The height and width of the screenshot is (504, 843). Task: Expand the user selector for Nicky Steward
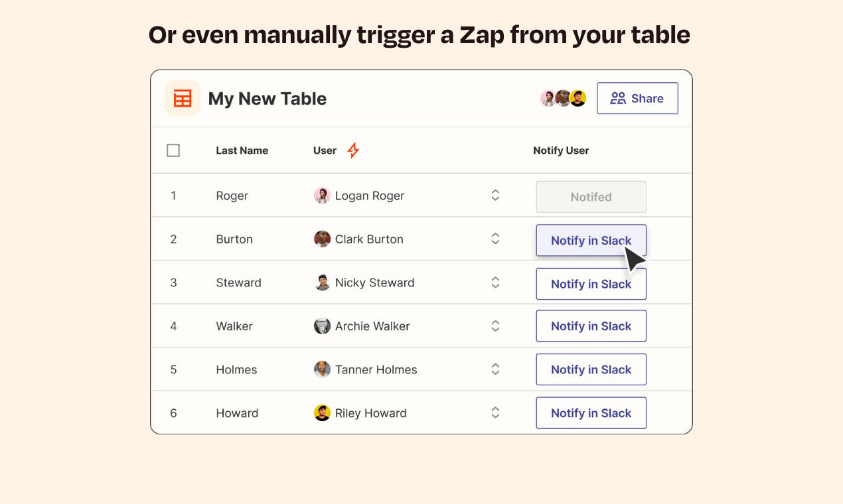[x=495, y=282]
